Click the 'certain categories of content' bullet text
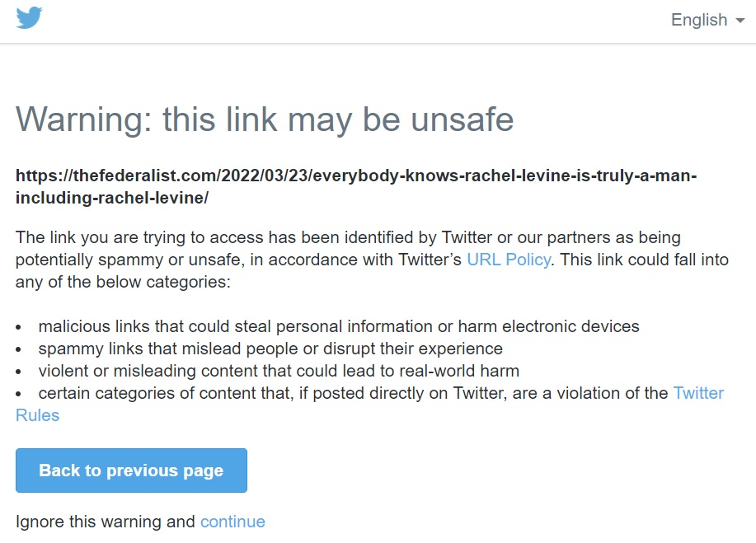The width and height of the screenshot is (756, 543). [x=353, y=393]
